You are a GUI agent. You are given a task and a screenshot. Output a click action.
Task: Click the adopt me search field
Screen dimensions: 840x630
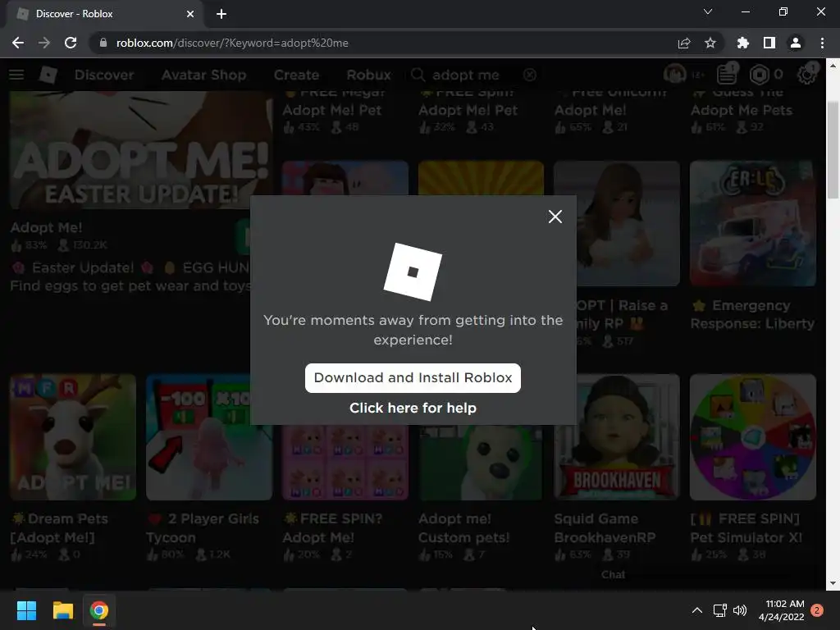click(x=473, y=75)
